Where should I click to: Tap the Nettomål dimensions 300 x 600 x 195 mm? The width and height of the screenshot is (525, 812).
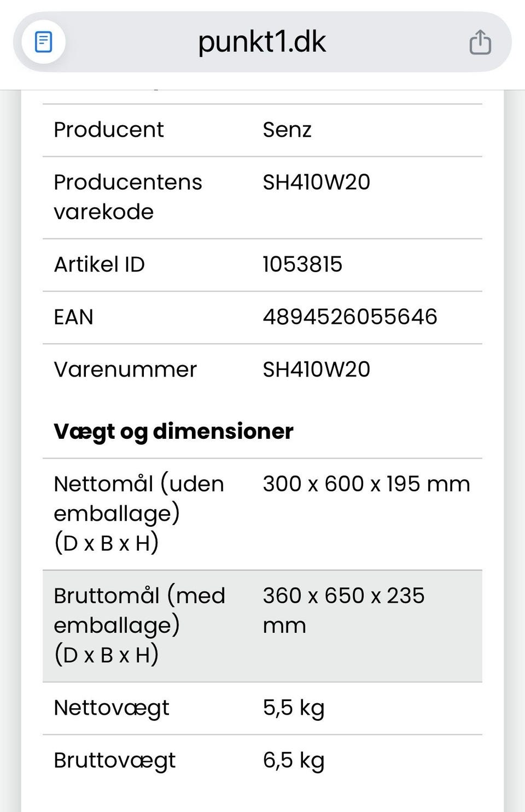[x=366, y=484]
